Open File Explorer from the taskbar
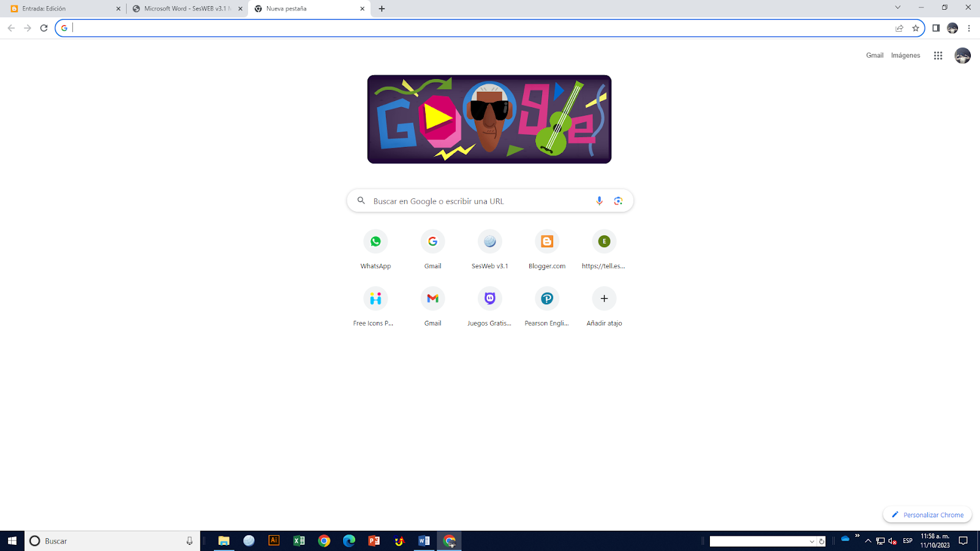980x551 pixels. coord(224,541)
